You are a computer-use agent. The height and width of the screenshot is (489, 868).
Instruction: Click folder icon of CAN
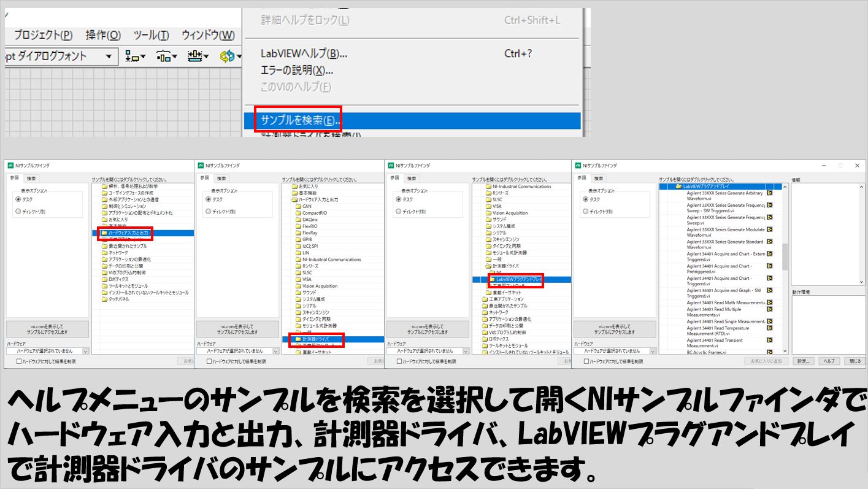click(x=298, y=206)
